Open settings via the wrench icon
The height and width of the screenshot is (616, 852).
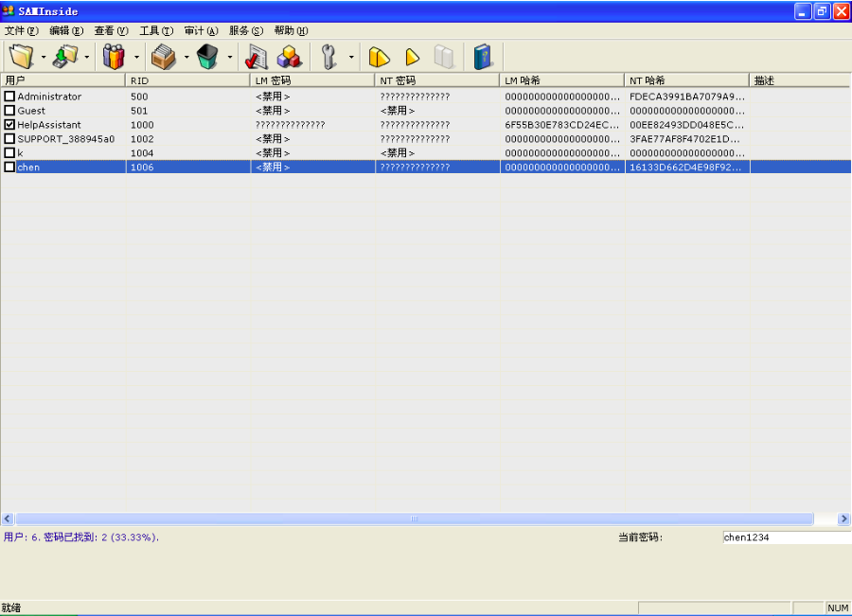click(328, 56)
